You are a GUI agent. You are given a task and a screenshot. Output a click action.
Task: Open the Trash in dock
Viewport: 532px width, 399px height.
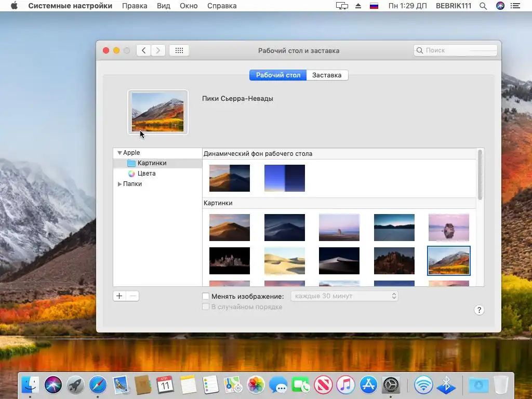pos(501,385)
